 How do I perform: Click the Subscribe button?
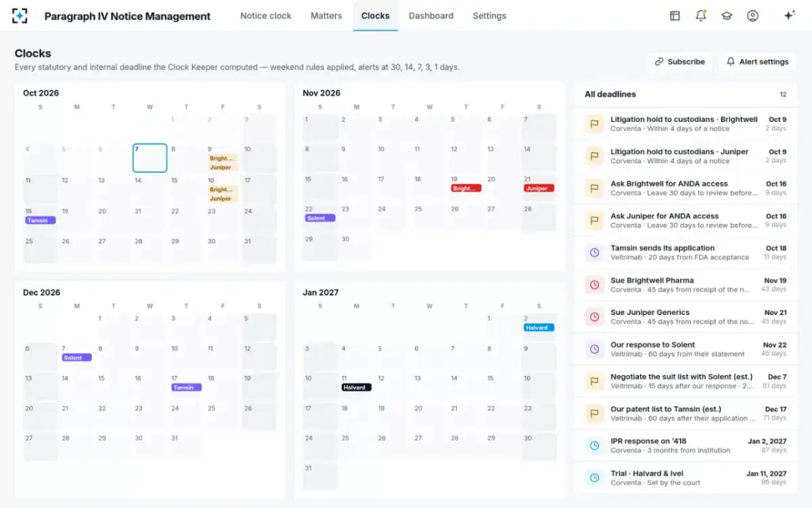[x=680, y=62]
